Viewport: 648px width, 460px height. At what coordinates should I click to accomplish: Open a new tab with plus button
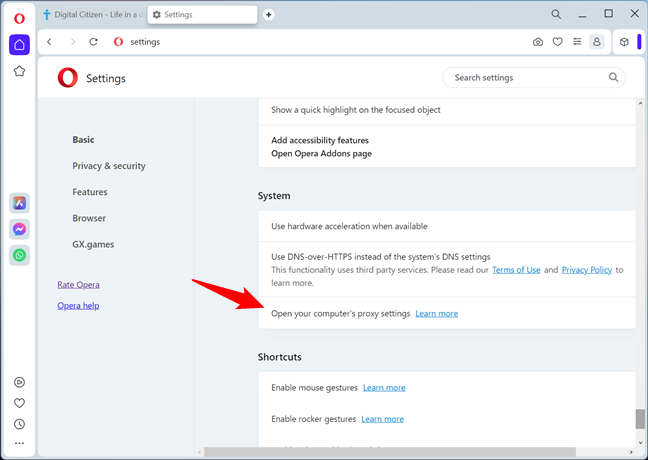[x=269, y=15]
